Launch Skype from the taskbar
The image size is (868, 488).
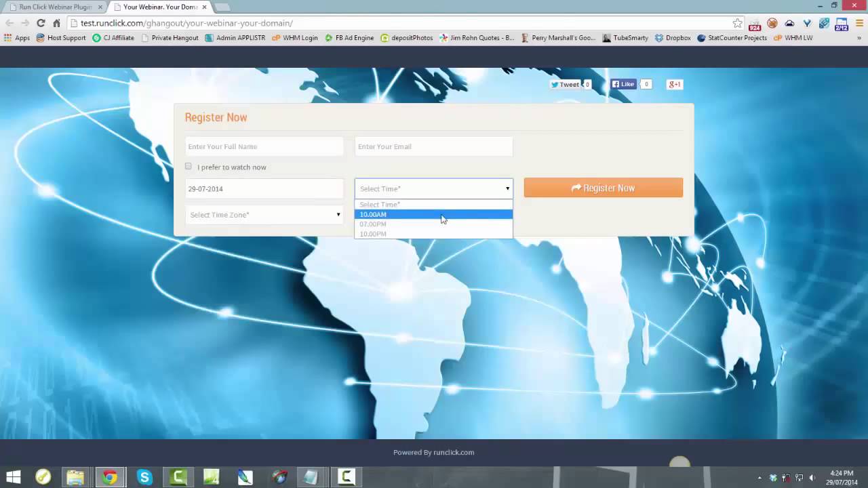pos(144,477)
